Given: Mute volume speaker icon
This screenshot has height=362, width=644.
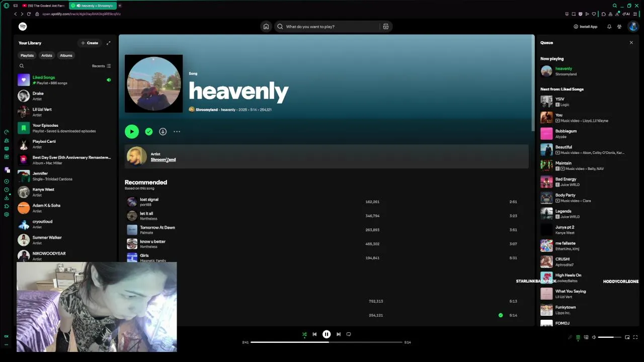Looking at the screenshot, I should point(594,337).
